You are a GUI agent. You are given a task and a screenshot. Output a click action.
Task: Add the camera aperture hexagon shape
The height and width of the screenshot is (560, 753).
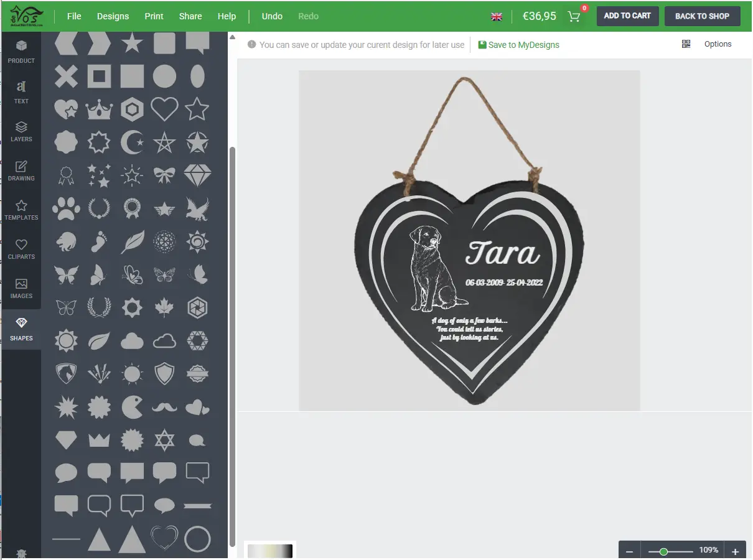(x=197, y=307)
